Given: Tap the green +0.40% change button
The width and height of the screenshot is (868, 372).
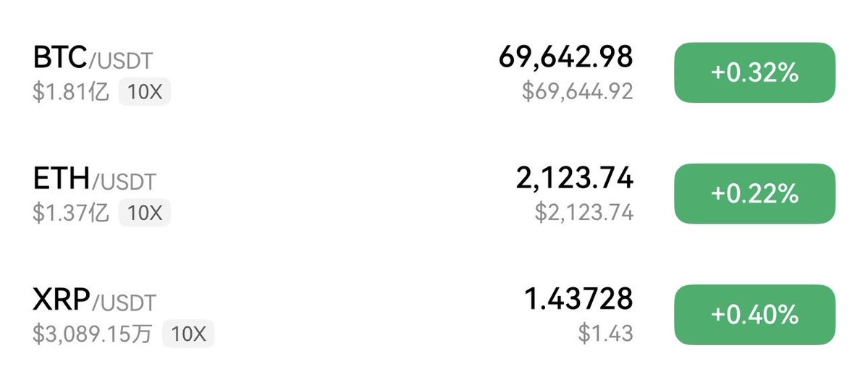Looking at the screenshot, I should pos(754,314).
